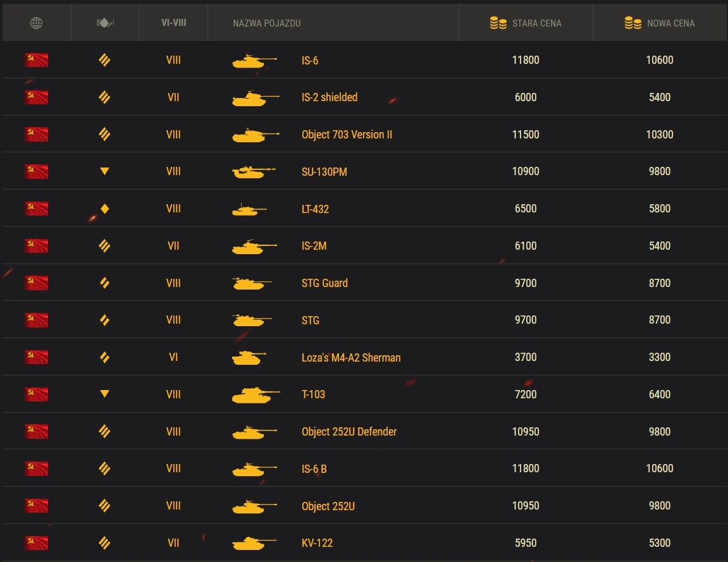728x562 pixels.
Task: Click the globe nation column header icon
Action: [x=36, y=23]
